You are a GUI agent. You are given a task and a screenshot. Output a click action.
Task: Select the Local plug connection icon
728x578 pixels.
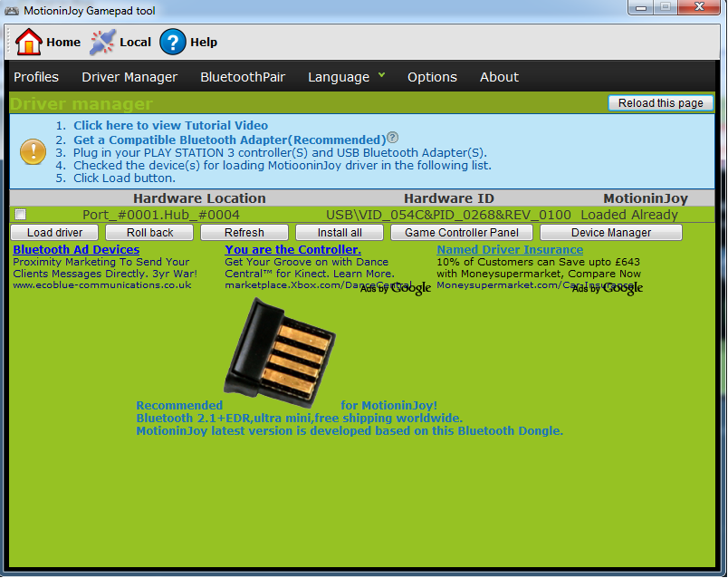pyautogui.click(x=102, y=42)
